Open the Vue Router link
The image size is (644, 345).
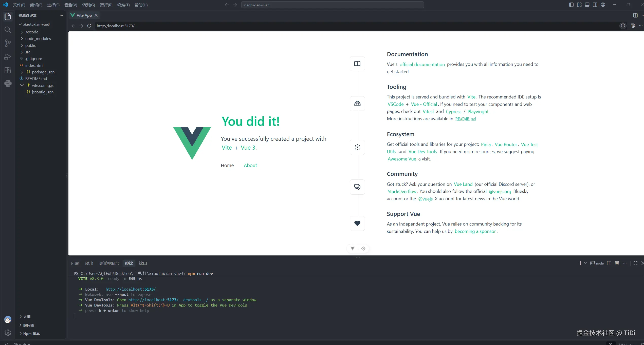point(506,144)
